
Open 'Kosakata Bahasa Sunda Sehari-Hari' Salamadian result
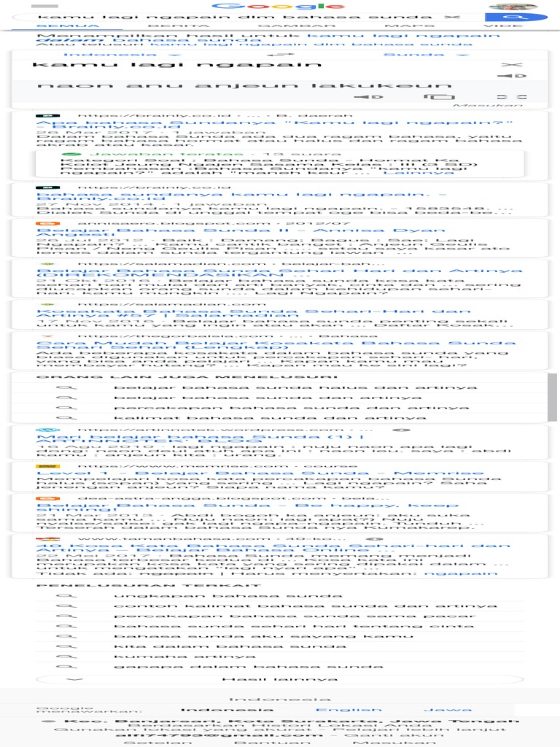tap(253, 314)
